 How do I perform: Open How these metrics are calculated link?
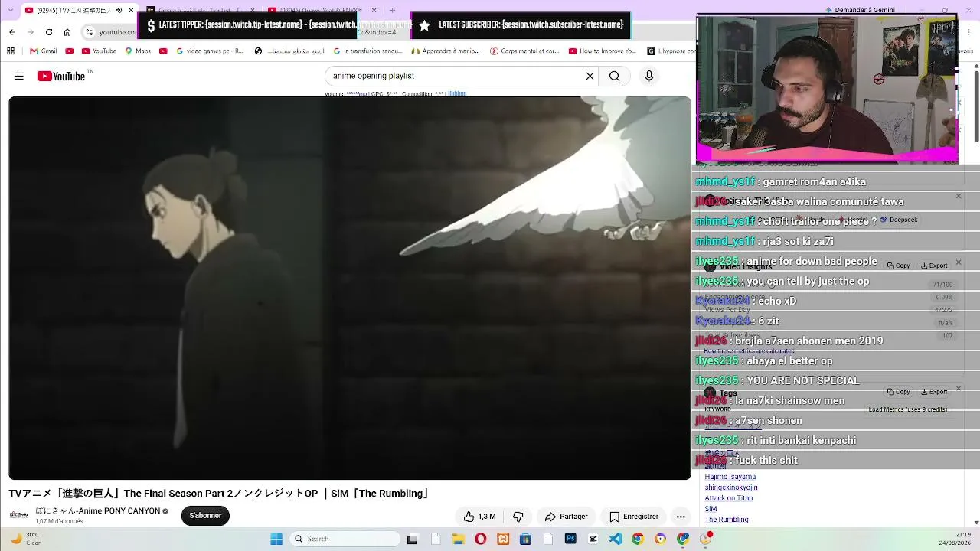coord(749,350)
